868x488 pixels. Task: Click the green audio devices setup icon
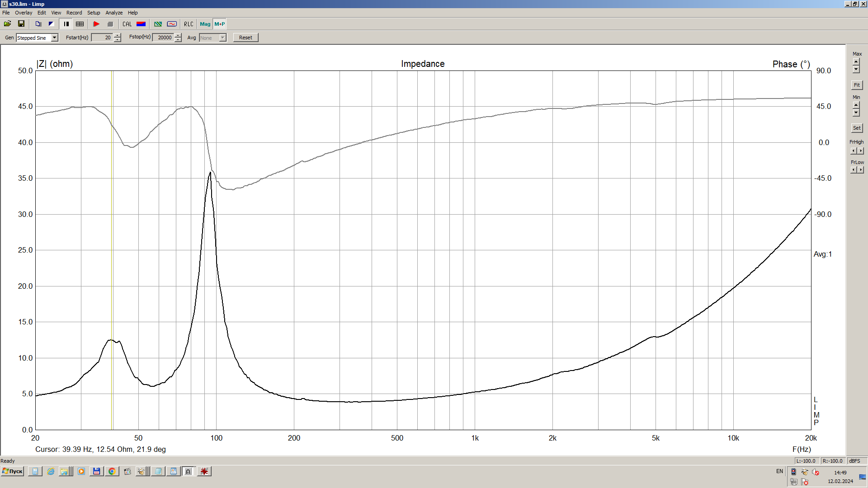coord(158,24)
